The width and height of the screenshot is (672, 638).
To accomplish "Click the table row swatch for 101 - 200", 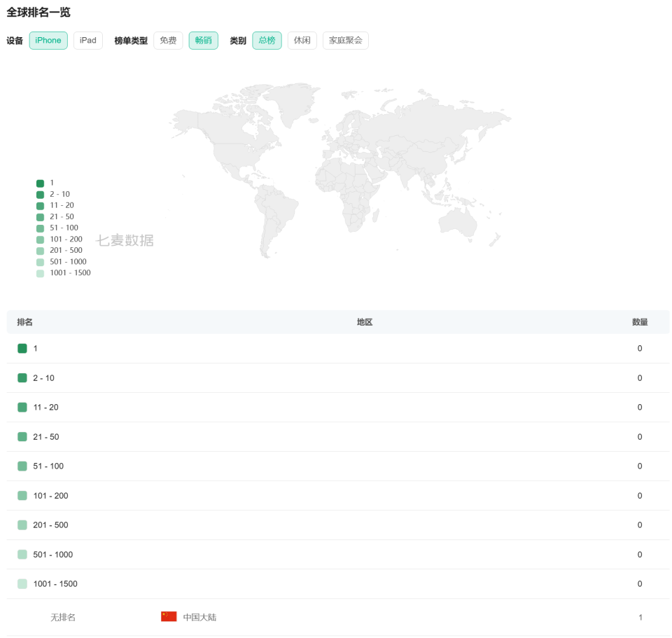I will [22, 495].
